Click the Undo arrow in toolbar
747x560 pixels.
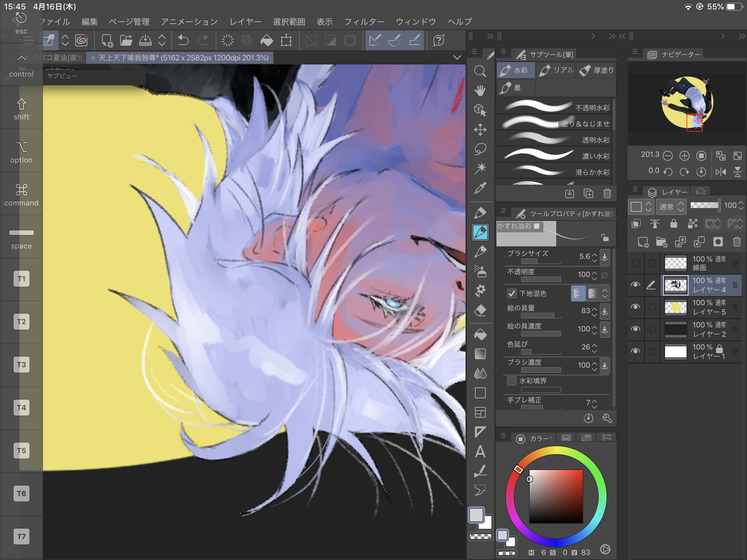click(x=183, y=41)
